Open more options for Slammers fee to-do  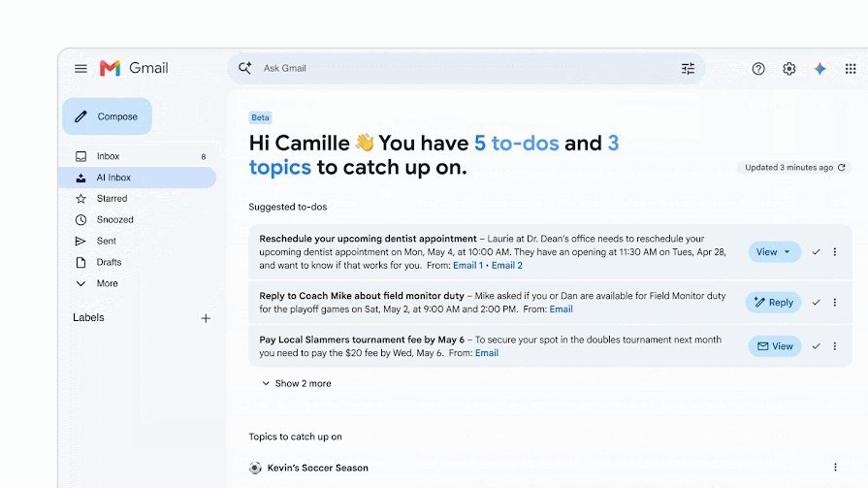click(x=835, y=346)
